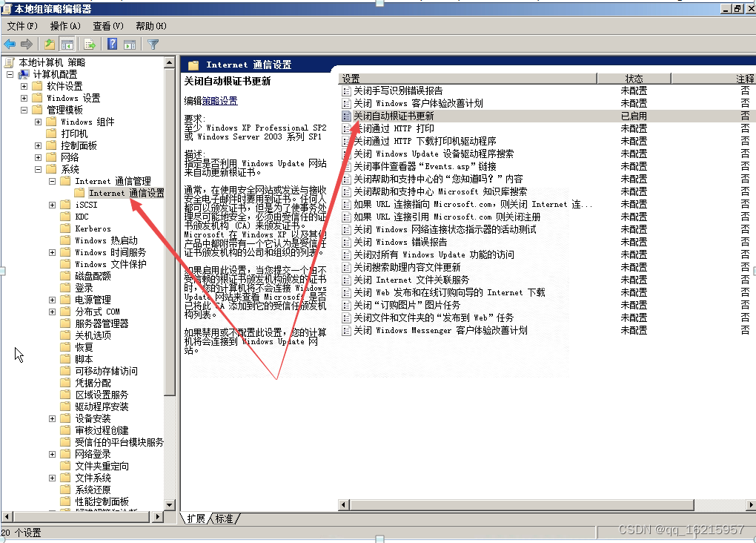This screenshot has width=756, height=543.
Task: Collapse the 管理模板 tree node
Action: pos(24,110)
